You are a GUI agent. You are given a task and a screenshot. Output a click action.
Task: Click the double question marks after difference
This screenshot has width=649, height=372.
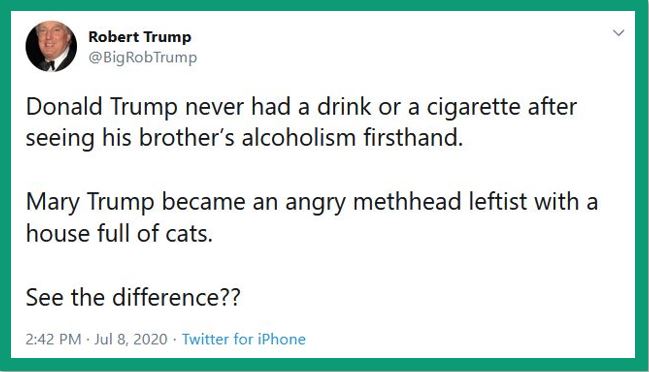(x=231, y=297)
